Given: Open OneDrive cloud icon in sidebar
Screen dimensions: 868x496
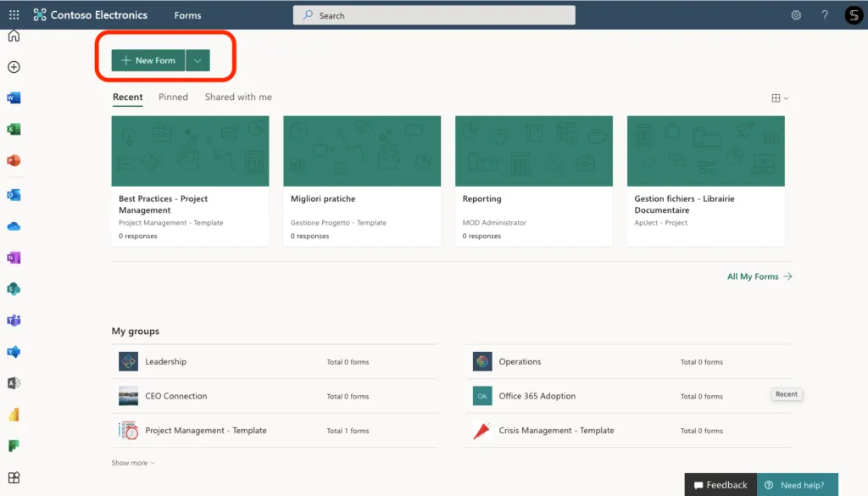Looking at the screenshot, I should (14, 226).
